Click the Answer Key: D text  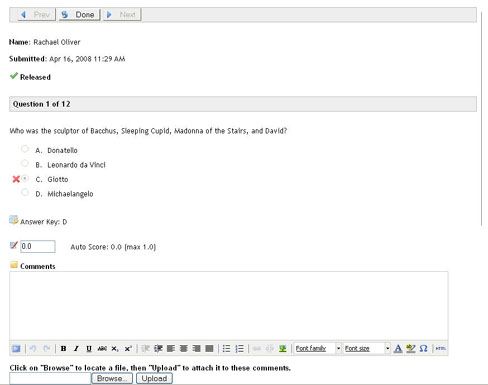click(43, 222)
